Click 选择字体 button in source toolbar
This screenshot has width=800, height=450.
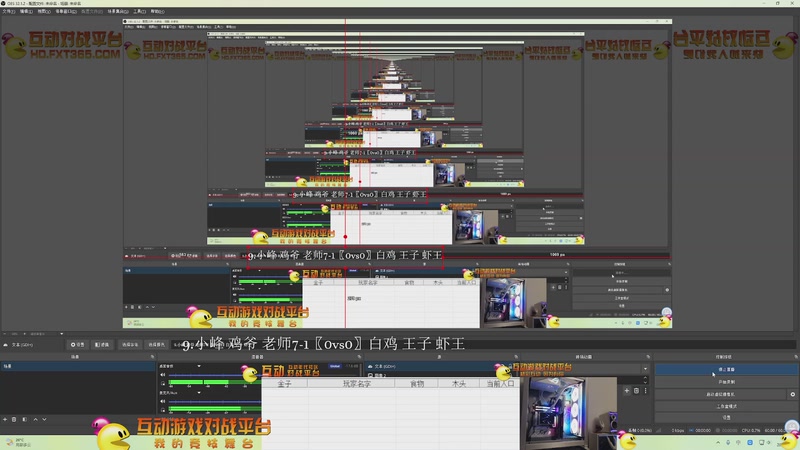click(x=130, y=344)
